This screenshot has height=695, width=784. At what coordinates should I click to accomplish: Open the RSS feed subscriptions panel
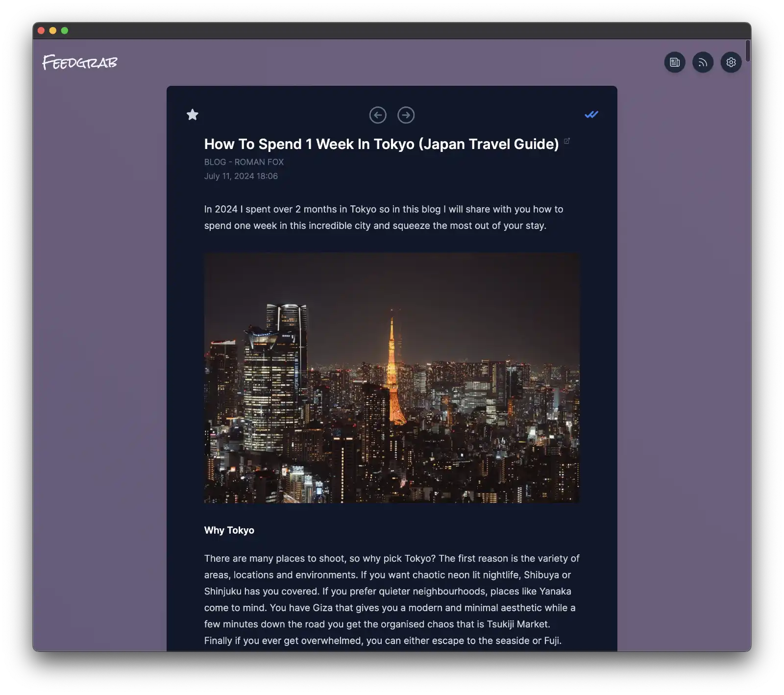(703, 62)
